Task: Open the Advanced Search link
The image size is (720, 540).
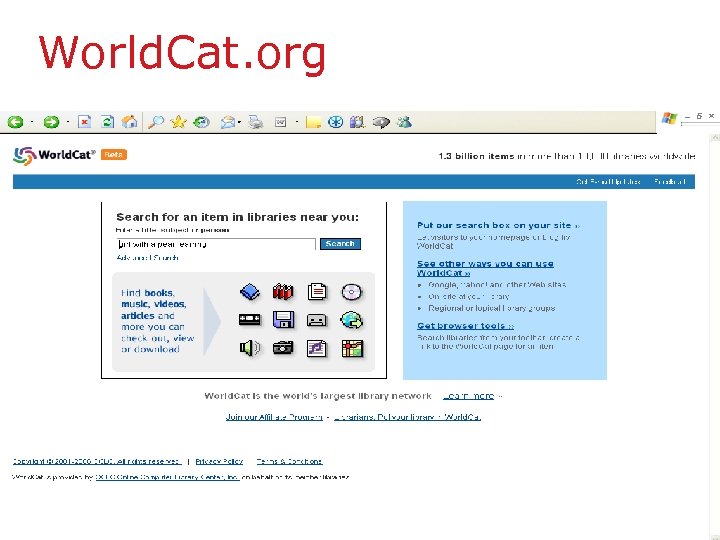Action: point(148,258)
